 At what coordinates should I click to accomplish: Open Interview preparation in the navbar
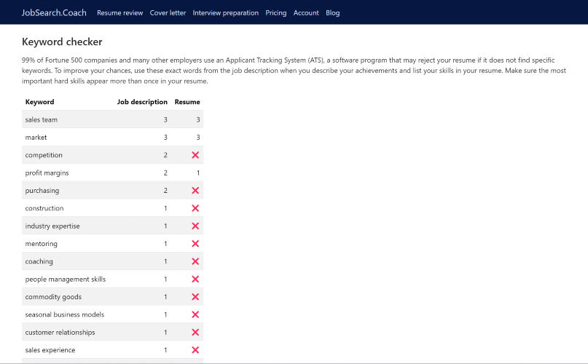(225, 13)
